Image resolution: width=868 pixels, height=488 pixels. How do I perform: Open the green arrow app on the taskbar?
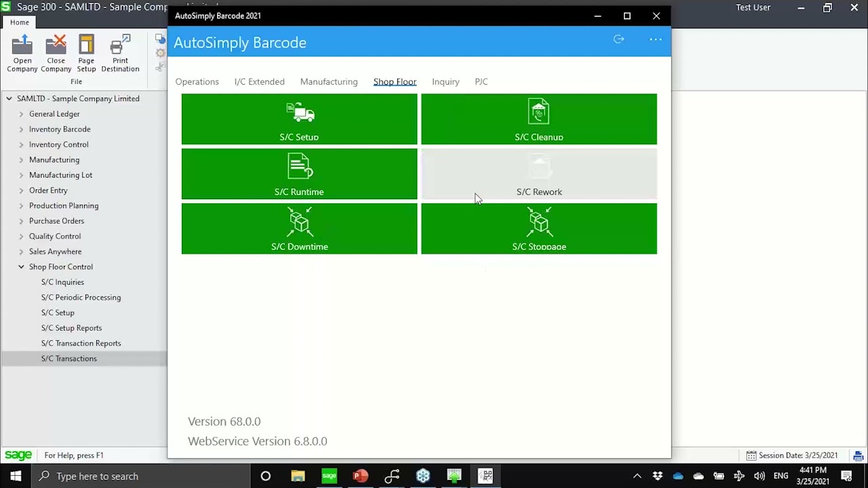(x=454, y=476)
